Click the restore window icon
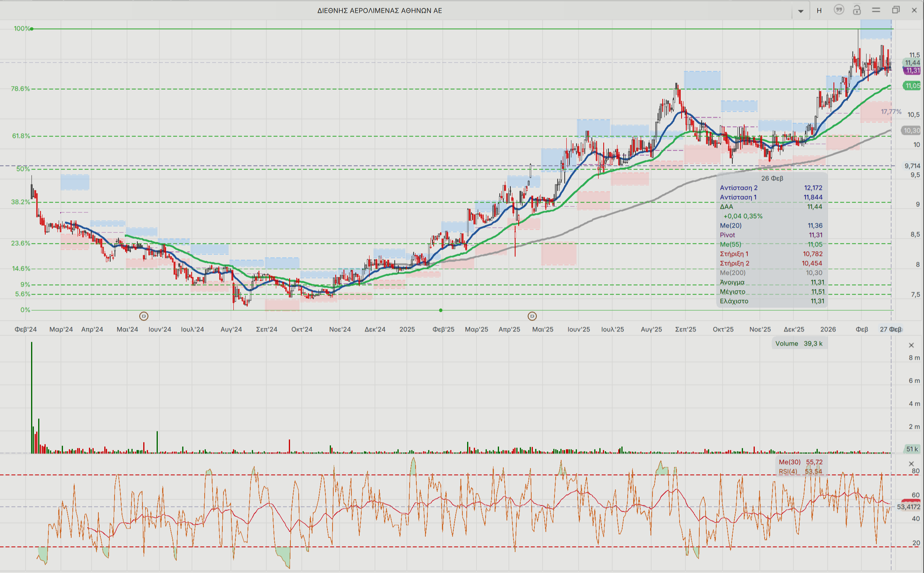 tap(895, 10)
